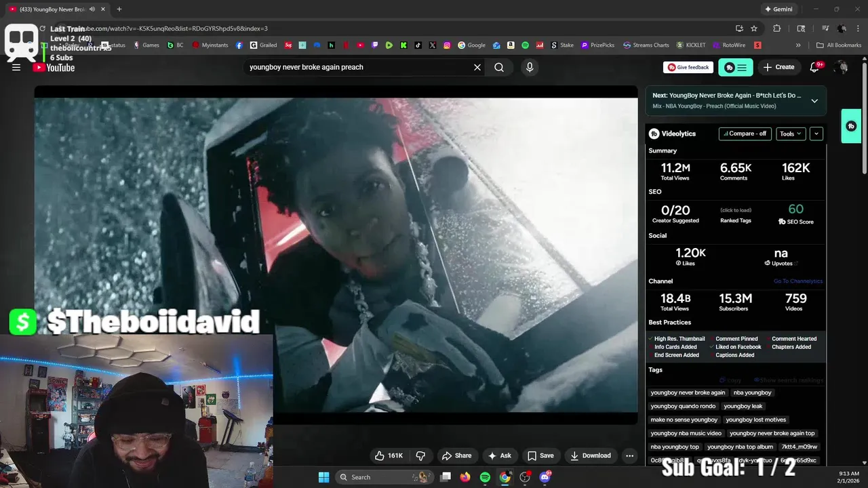868x488 pixels.
Task: Open the PrizePicks bookmark
Action: (597, 45)
